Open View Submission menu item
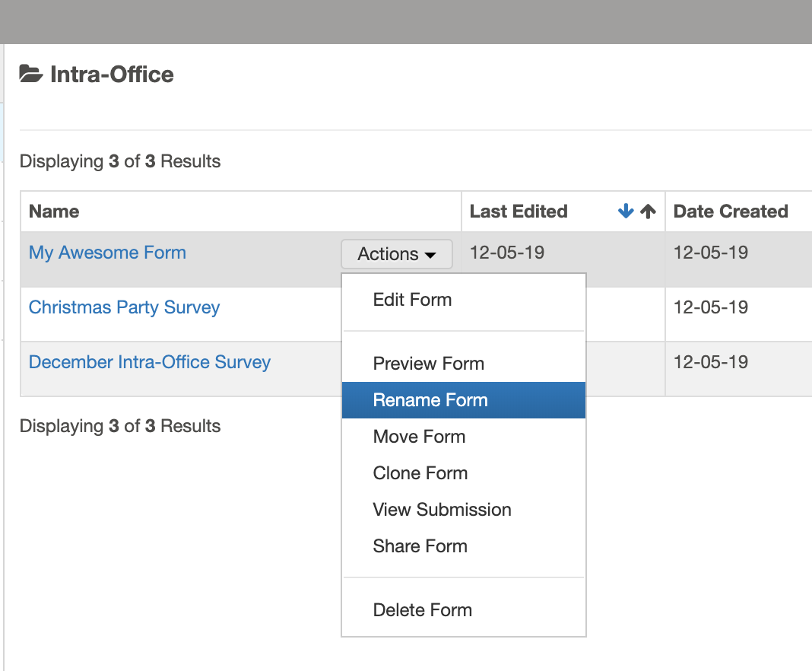Viewport: 812px width, 671px height. [464, 510]
